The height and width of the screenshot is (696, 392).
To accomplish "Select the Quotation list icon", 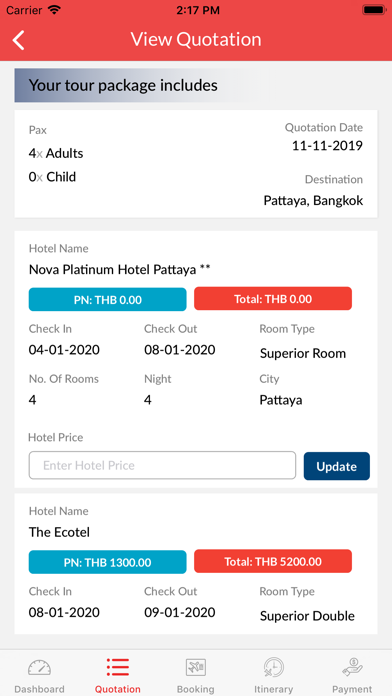I will pyautogui.click(x=118, y=667).
